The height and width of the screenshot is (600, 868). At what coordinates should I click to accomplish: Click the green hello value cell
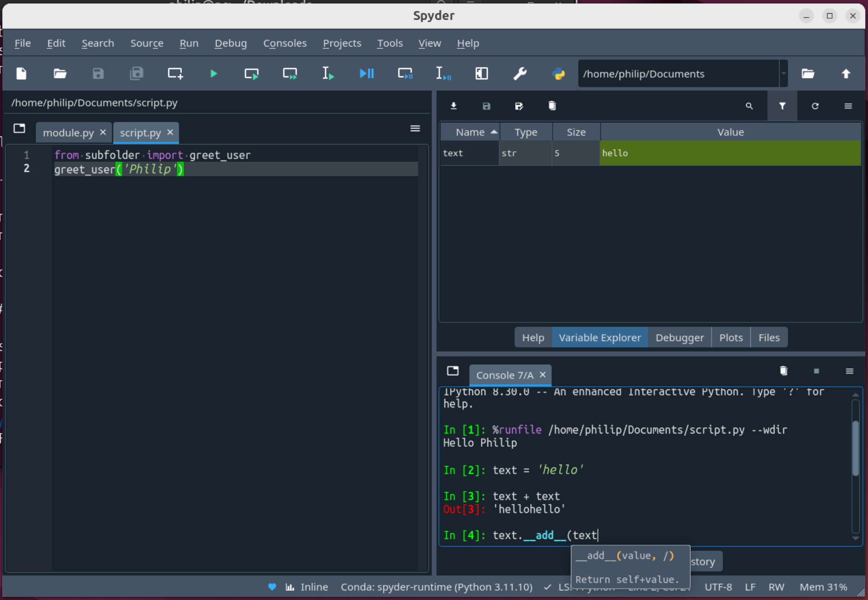730,153
